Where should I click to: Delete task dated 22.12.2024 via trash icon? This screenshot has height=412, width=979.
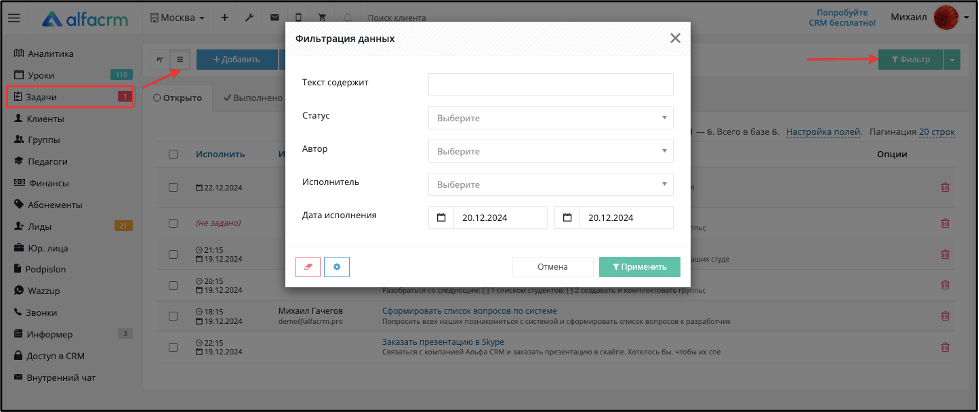pyautogui.click(x=945, y=187)
